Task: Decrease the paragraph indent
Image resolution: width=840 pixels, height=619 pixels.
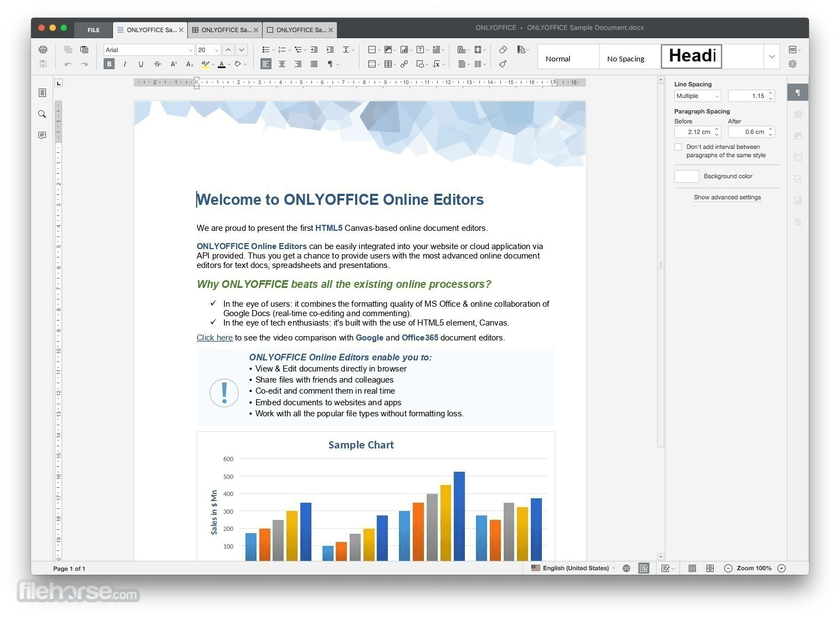Action: click(314, 50)
